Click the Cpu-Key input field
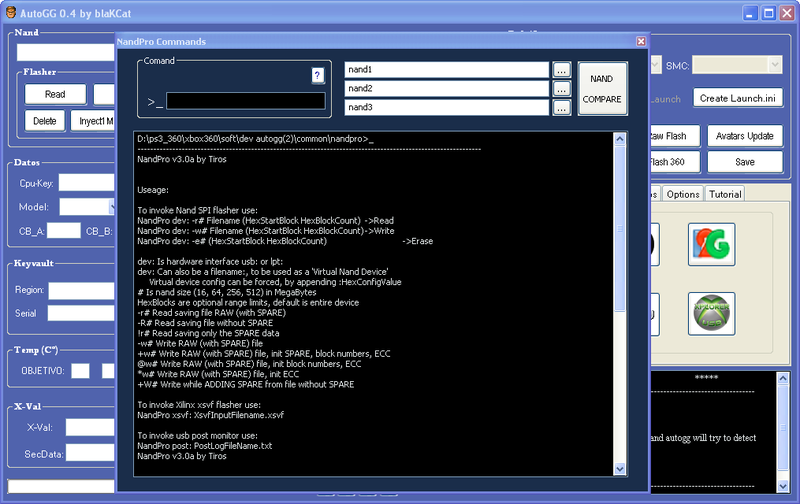 coord(87,183)
